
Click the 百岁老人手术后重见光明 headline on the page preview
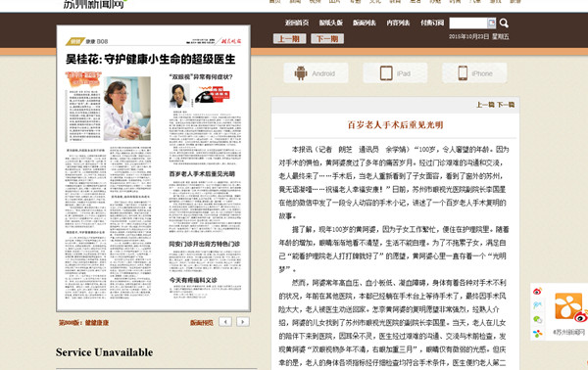(x=202, y=174)
